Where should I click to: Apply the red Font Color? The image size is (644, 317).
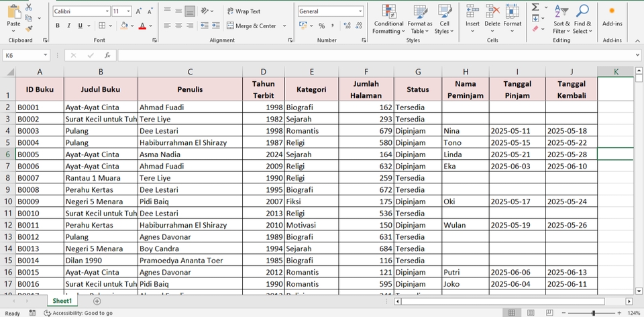click(x=142, y=26)
